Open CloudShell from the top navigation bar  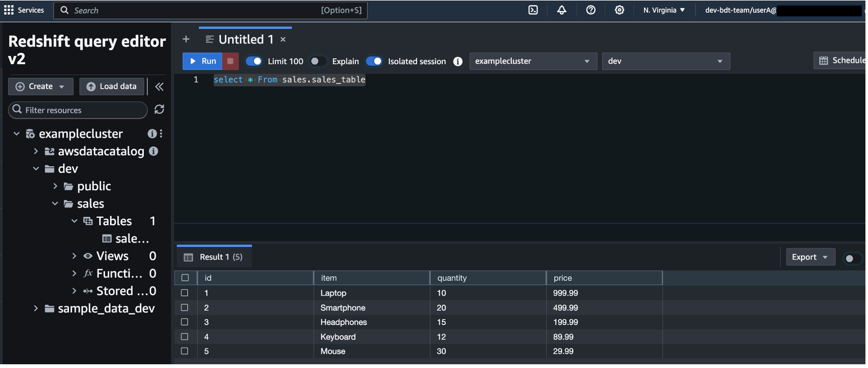tap(532, 10)
